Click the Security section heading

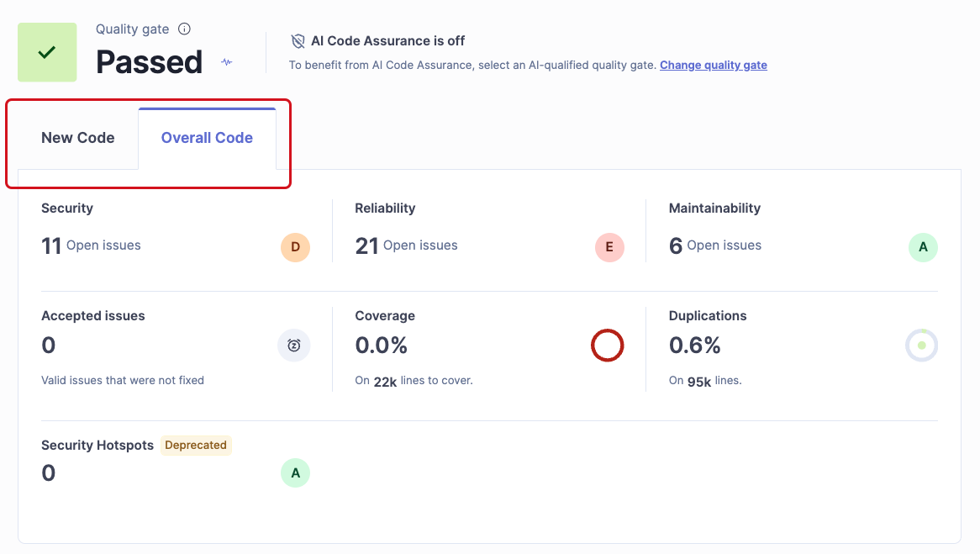click(x=67, y=208)
